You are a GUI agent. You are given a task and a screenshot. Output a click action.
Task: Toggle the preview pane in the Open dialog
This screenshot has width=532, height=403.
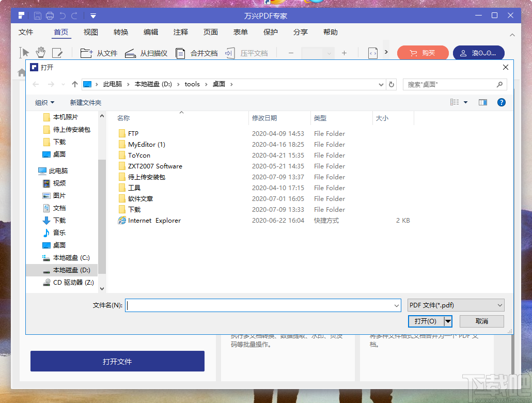[482, 102]
